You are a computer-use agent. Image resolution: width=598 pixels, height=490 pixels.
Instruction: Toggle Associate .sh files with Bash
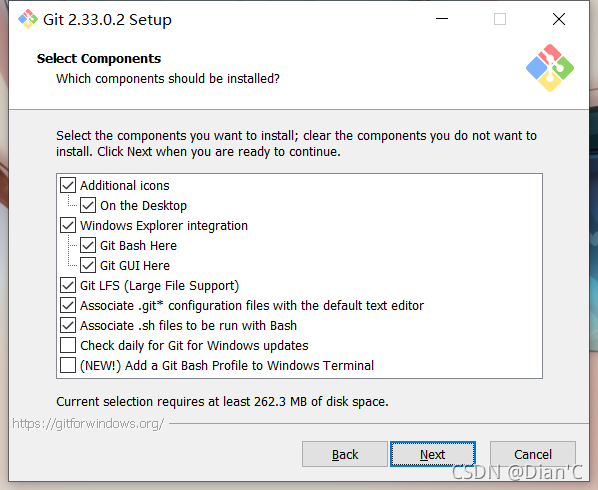[68, 325]
